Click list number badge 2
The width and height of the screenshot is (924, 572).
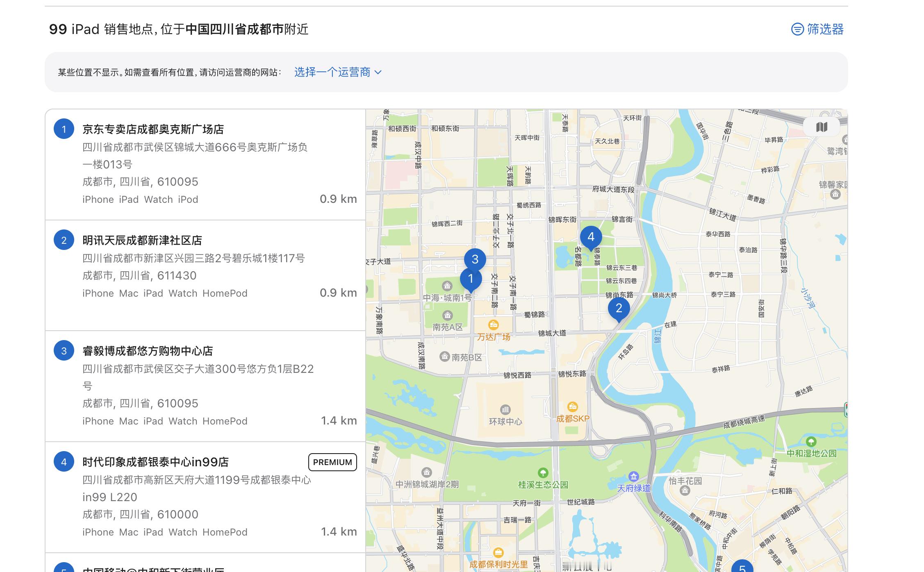64,240
